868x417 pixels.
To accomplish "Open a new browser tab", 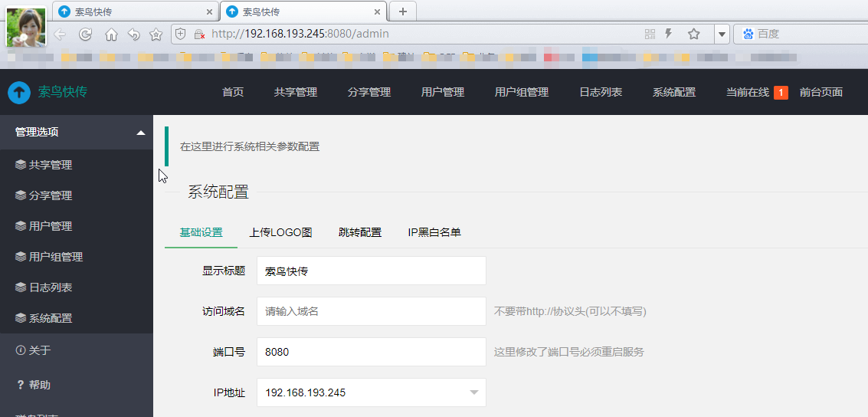I will 402,11.
